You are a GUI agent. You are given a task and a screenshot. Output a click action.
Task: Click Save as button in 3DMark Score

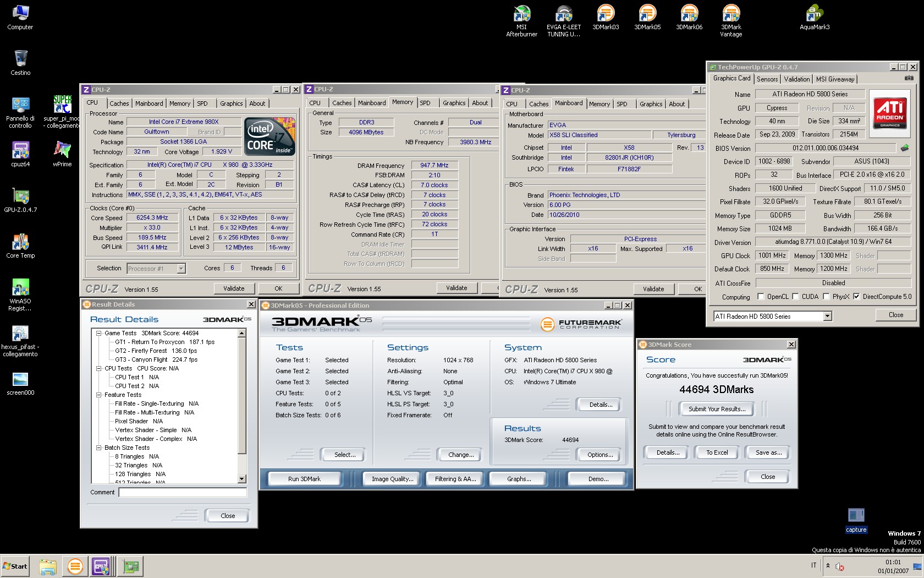click(768, 452)
